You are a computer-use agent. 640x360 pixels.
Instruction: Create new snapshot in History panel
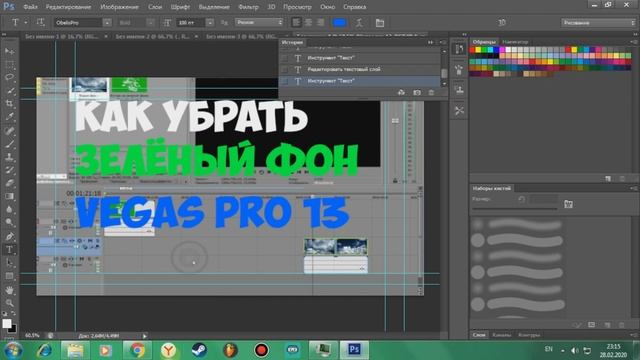point(417,93)
